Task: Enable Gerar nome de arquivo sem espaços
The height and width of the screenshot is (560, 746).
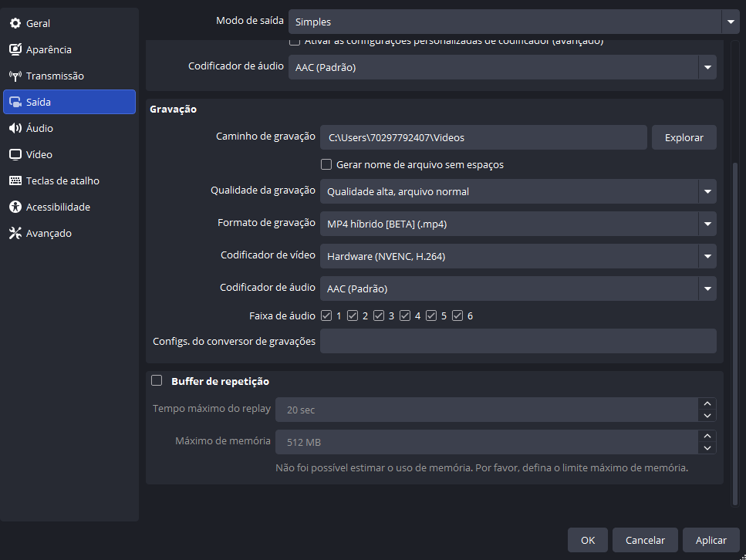Action: click(326, 164)
